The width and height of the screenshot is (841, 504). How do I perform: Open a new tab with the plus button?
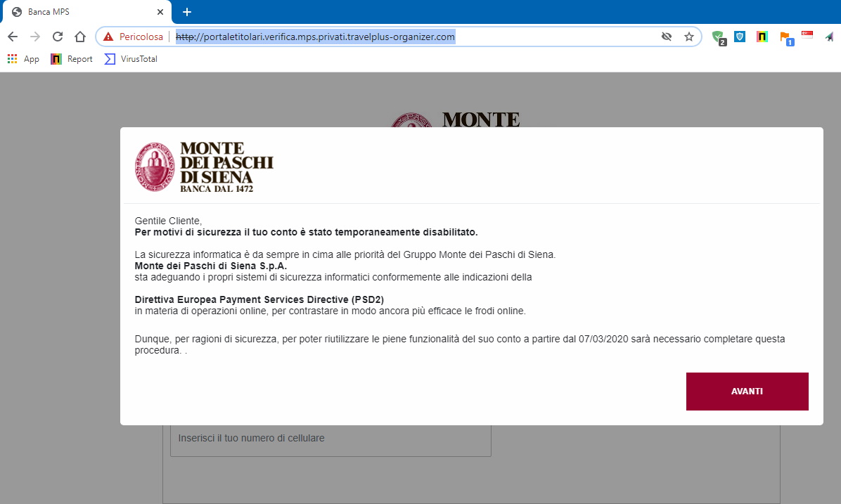coord(186,12)
